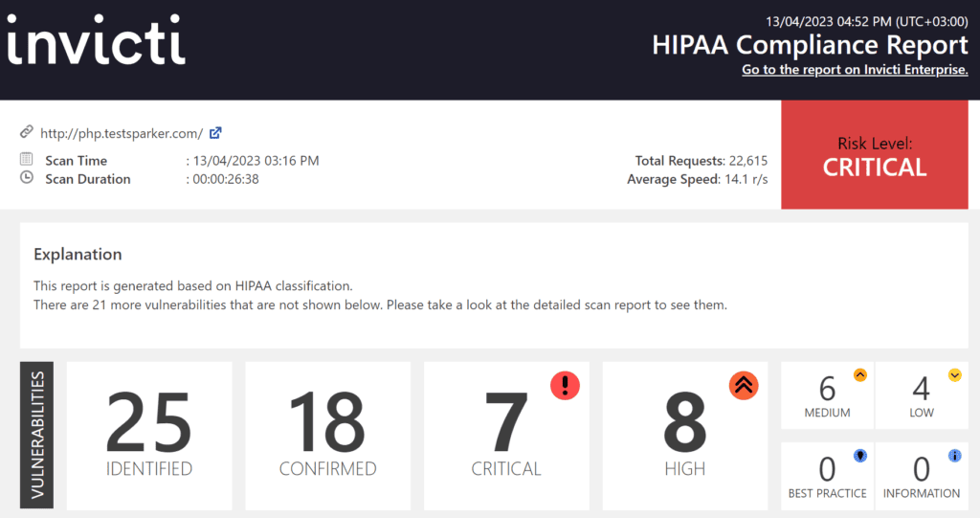The width and height of the screenshot is (980, 518).
Task: Click the Invicti logo in the header
Action: (96, 44)
